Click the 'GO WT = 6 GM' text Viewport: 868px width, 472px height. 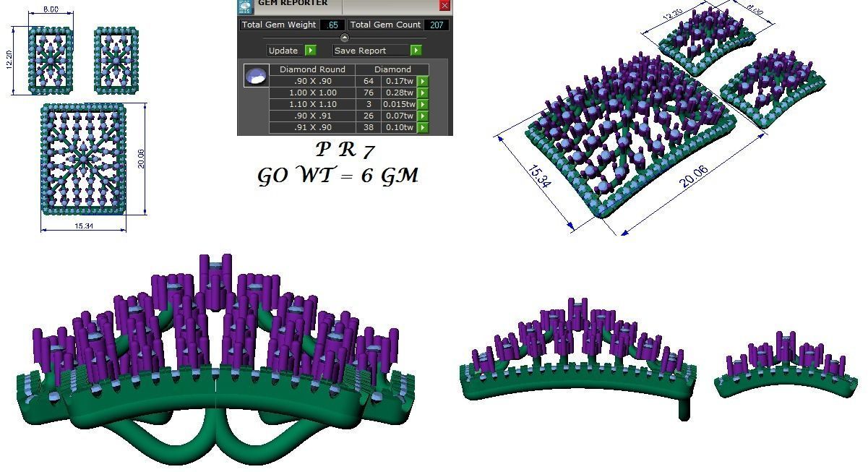coord(338,176)
